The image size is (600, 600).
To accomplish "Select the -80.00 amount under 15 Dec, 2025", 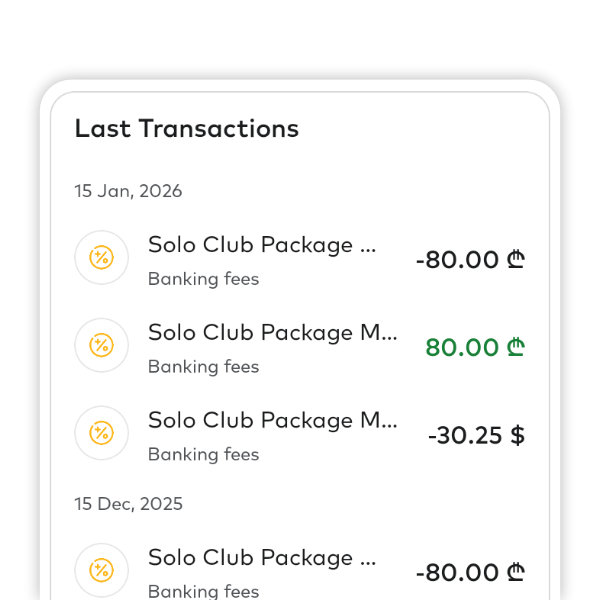I will click(x=458, y=573).
